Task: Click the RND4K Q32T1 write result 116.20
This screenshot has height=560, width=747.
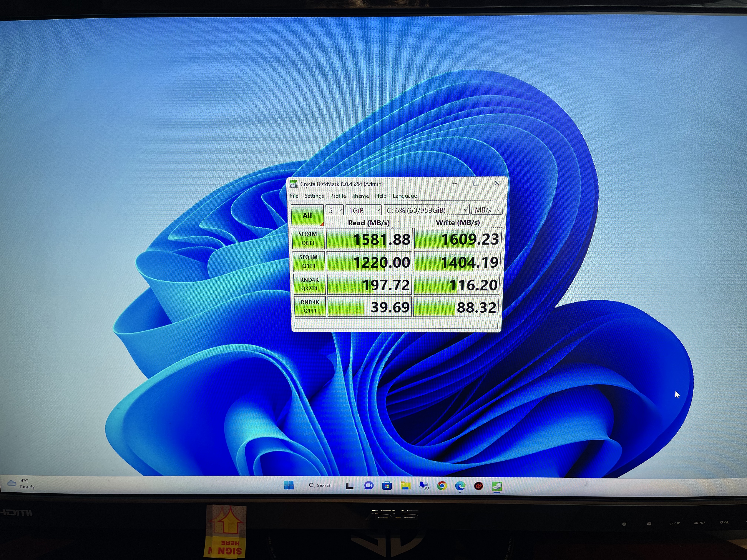Action: tap(456, 285)
